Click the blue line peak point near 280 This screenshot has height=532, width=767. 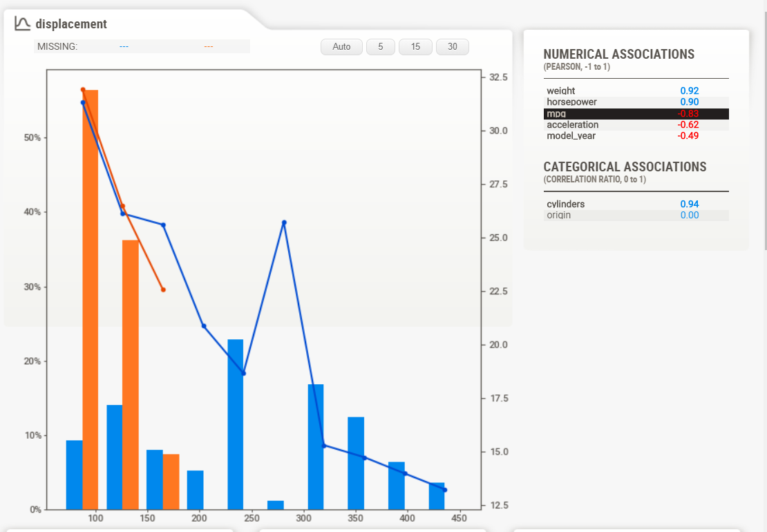(284, 222)
